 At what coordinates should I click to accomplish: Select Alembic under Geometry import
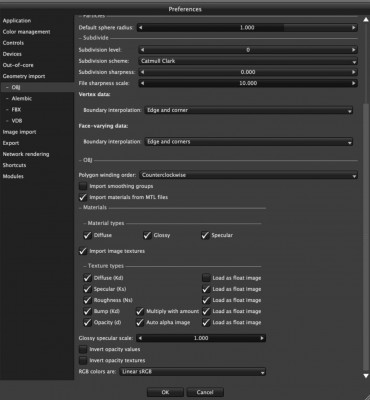(22, 99)
